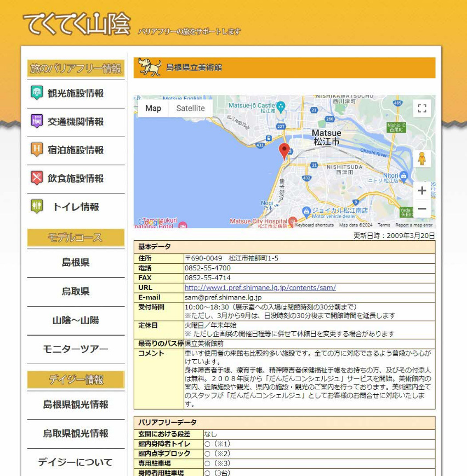Screen dimensions: 467x476
Task: Click the 館内点字ブロック row label
Action: (x=164, y=454)
